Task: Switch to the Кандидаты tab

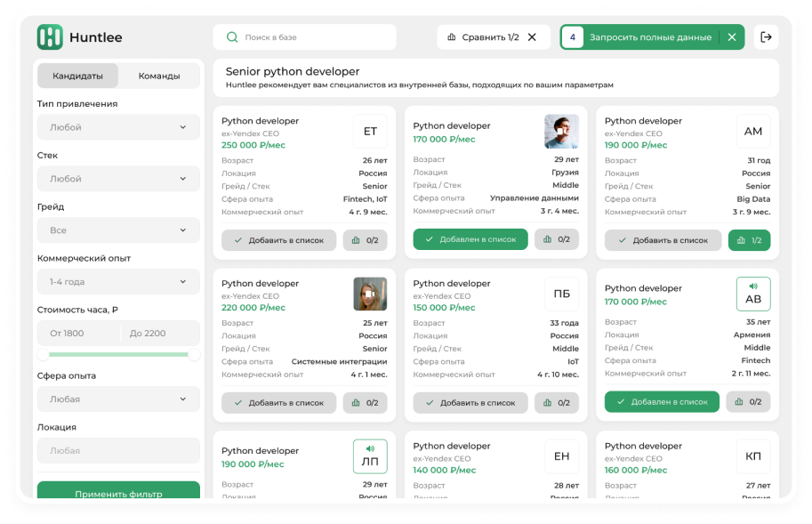Action: click(x=77, y=76)
